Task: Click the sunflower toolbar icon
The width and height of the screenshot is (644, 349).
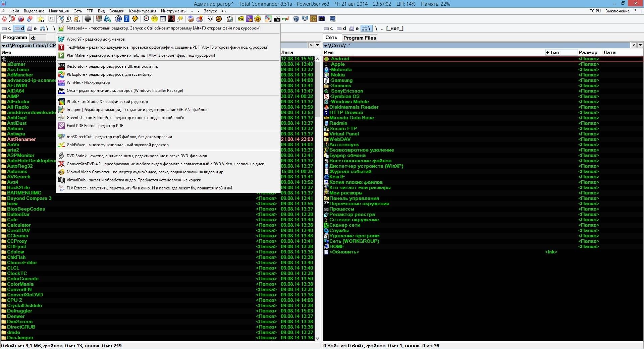Action: pos(258,19)
